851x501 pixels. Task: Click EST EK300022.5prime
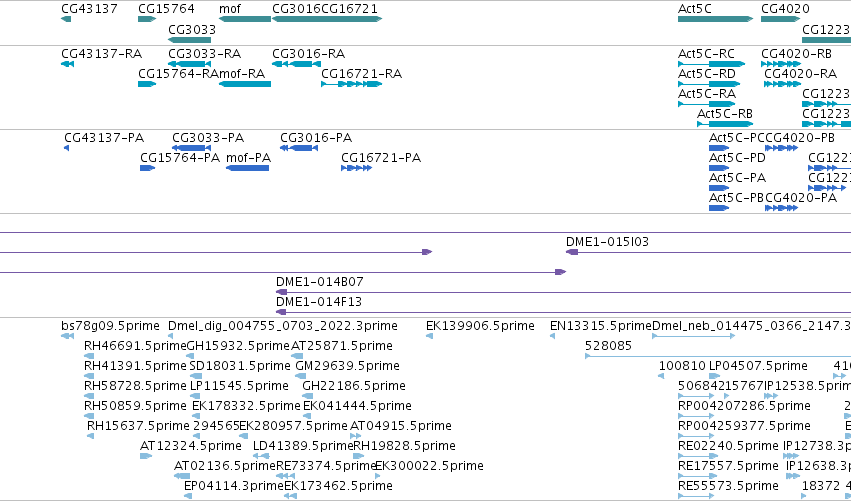(378, 477)
